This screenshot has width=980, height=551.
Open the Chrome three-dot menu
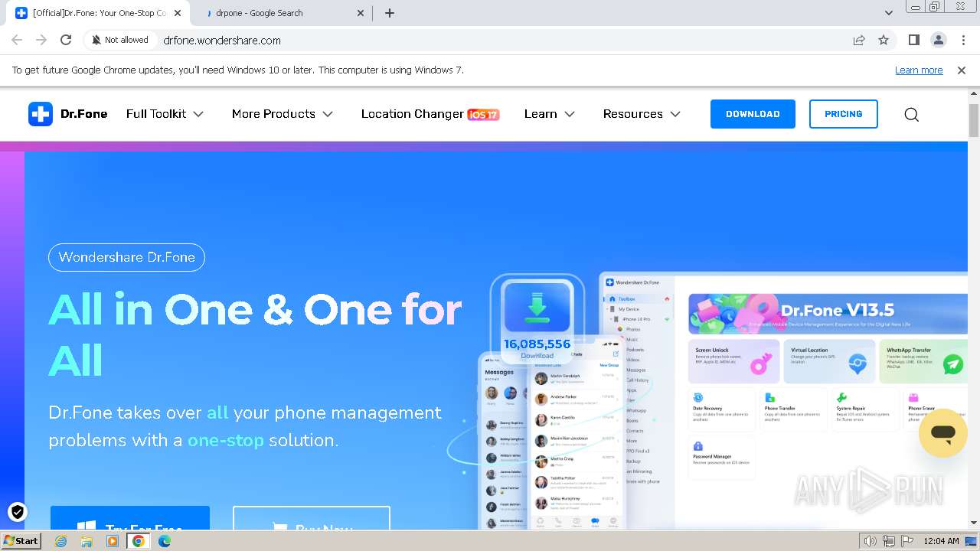point(963,40)
